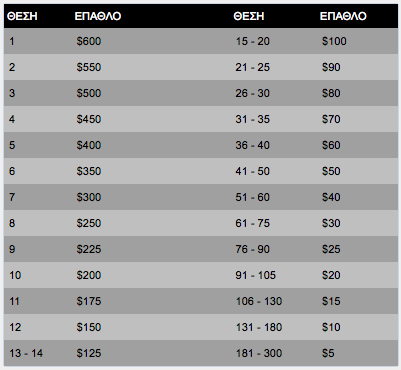Select the $5 prize cell
The image size is (401, 370).
[x=328, y=353]
